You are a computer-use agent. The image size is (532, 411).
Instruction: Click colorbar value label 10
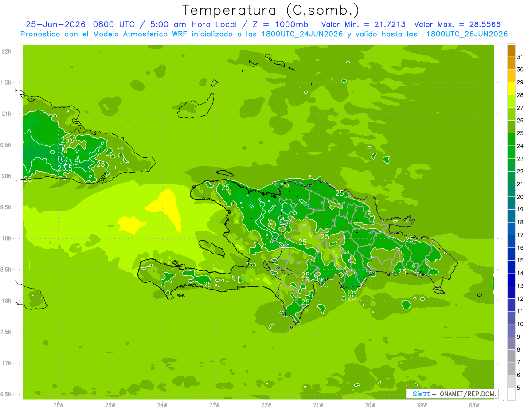tap(520, 324)
